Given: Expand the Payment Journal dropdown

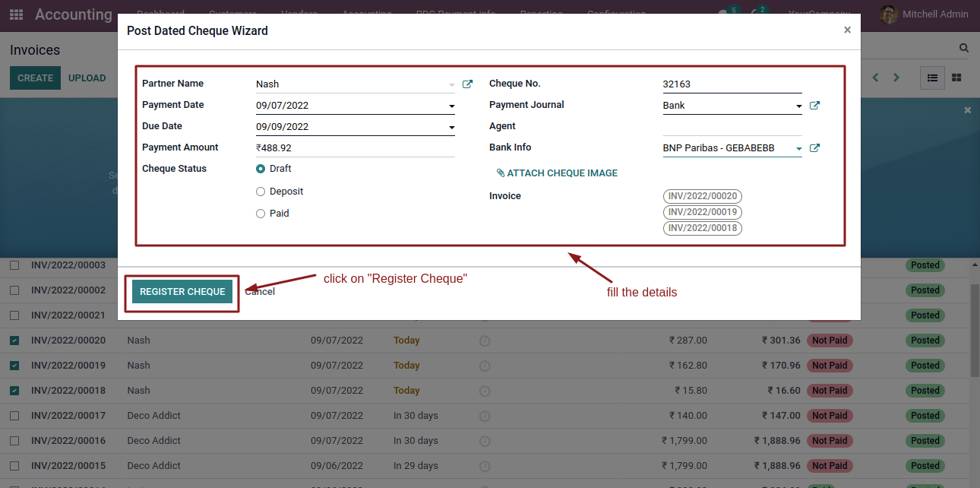Looking at the screenshot, I should (x=798, y=106).
